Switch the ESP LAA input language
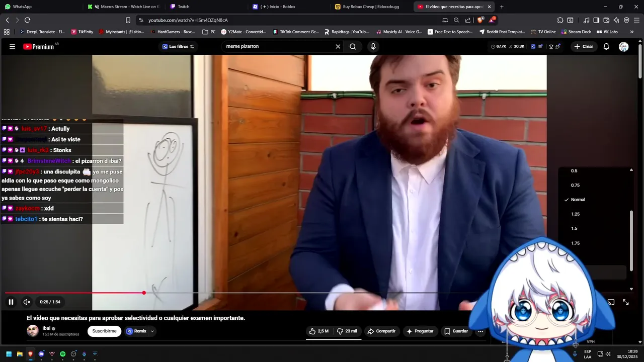 tap(588, 354)
